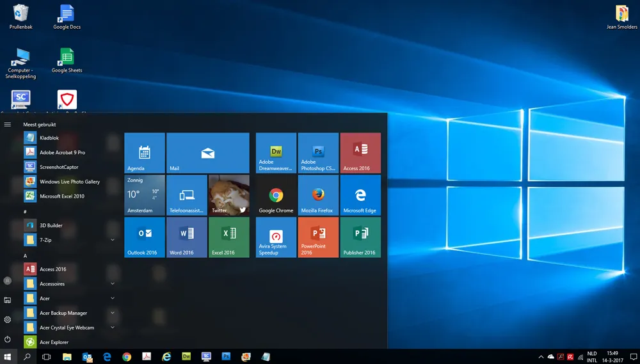Open the Publisher 2016 tile

(x=360, y=237)
